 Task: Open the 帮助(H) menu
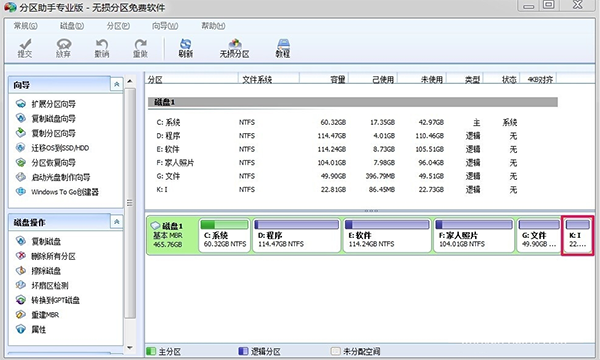click(x=213, y=26)
